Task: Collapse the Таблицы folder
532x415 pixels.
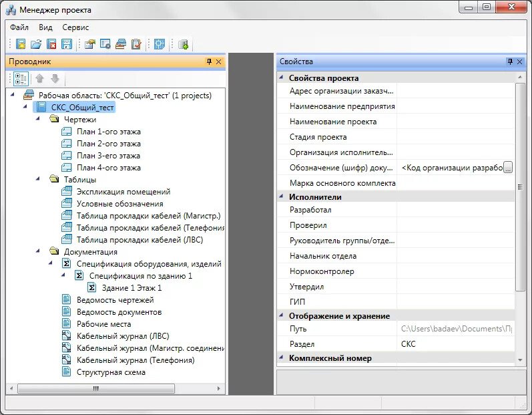Action: pos(38,178)
